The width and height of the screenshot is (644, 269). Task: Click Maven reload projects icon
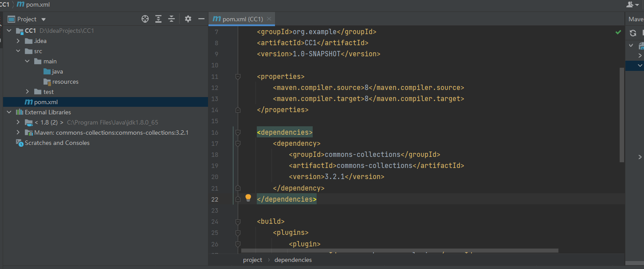[x=633, y=33]
